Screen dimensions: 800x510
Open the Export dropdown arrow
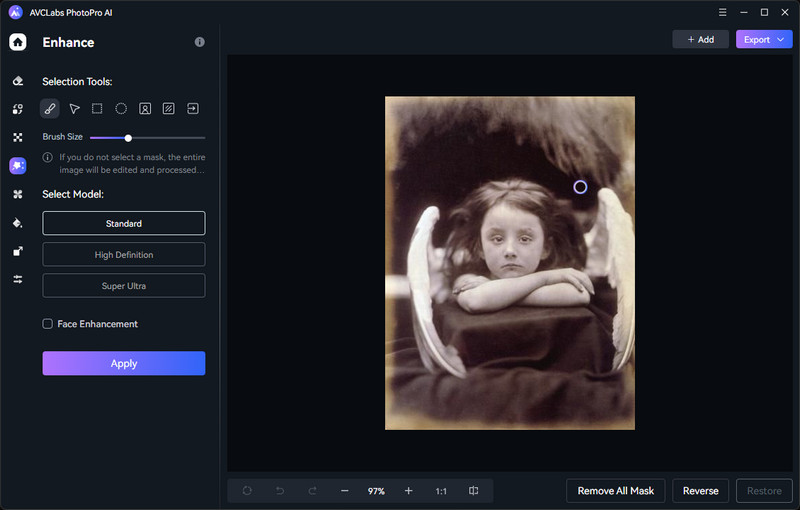tap(781, 39)
